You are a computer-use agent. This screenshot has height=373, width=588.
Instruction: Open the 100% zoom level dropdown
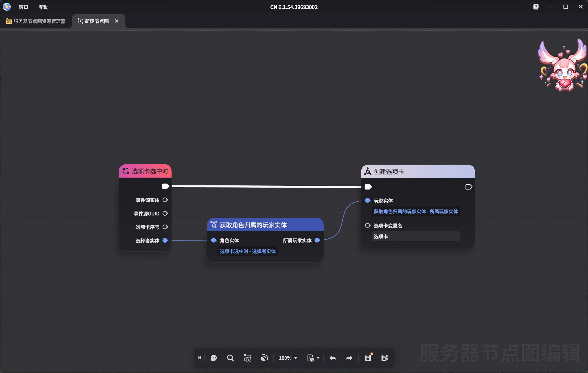pyautogui.click(x=288, y=358)
